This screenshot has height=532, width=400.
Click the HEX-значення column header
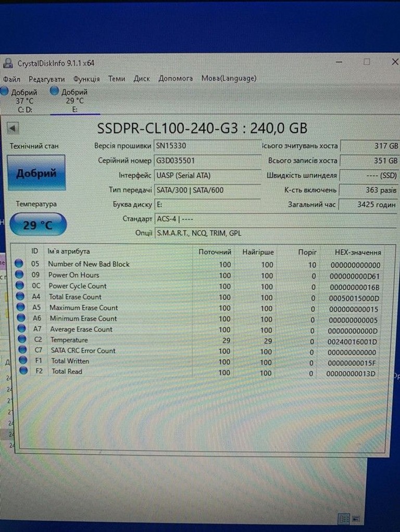click(x=358, y=252)
